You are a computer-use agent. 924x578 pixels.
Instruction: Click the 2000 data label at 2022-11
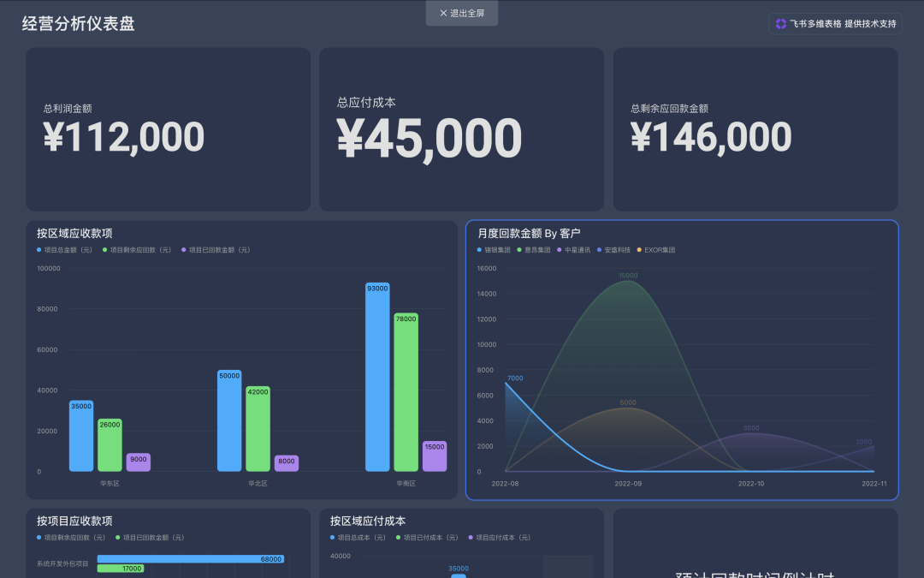864,442
